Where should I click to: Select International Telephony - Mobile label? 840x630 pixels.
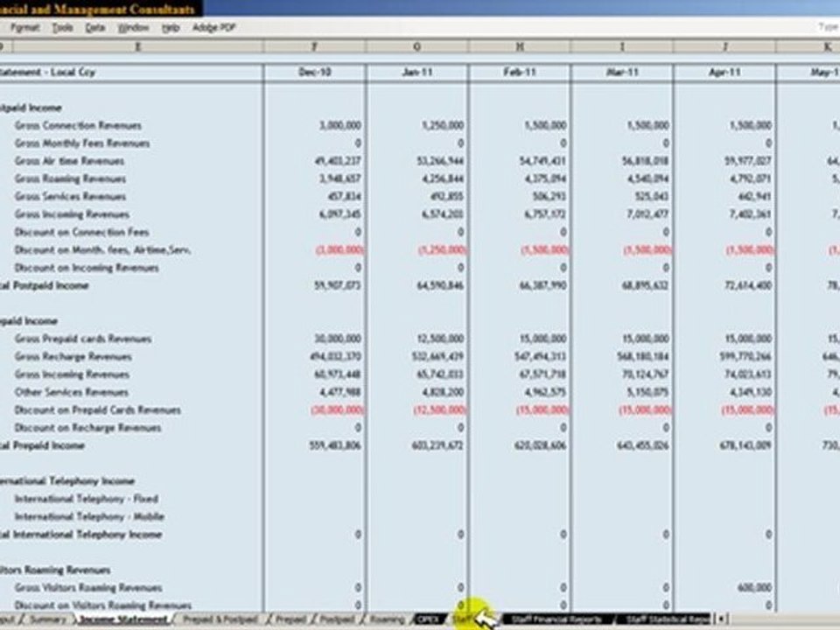89,516
